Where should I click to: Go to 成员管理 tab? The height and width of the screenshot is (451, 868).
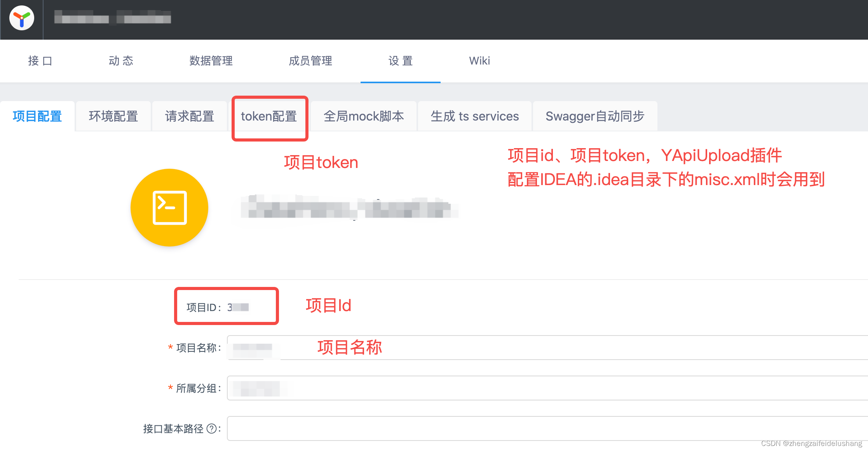[310, 61]
